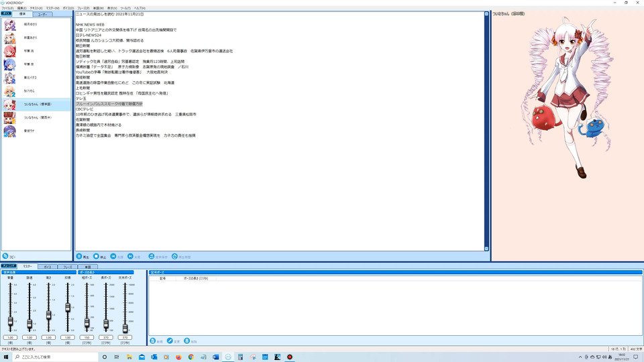Open Firefox from the taskbar

tap(178, 357)
